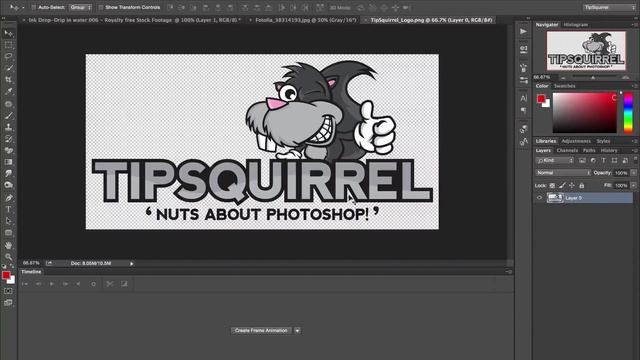
Task: Select the Eyedropper tool
Action: tap(8, 91)
